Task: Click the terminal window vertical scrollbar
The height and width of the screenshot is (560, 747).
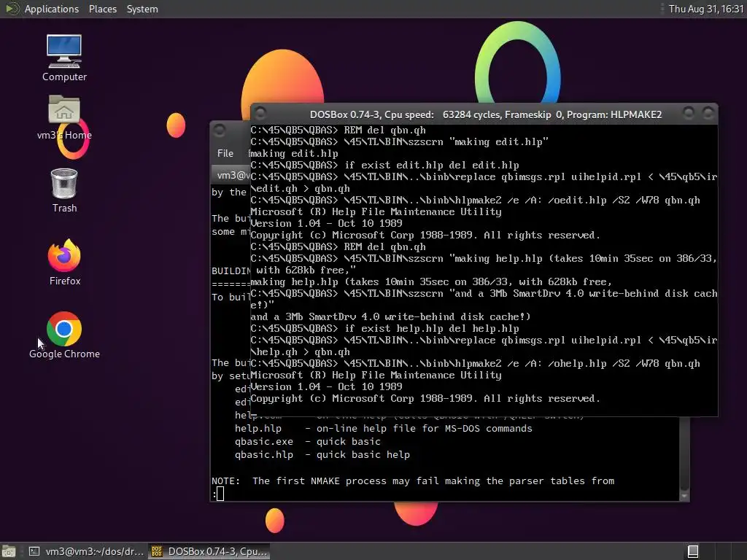Action: tap(684, 455)
